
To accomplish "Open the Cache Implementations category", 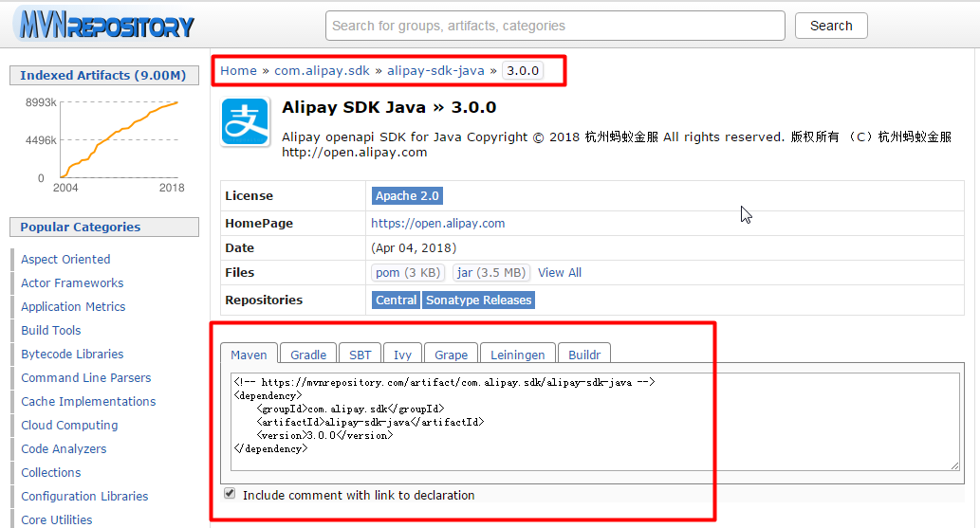I will (x=89, y=402).
